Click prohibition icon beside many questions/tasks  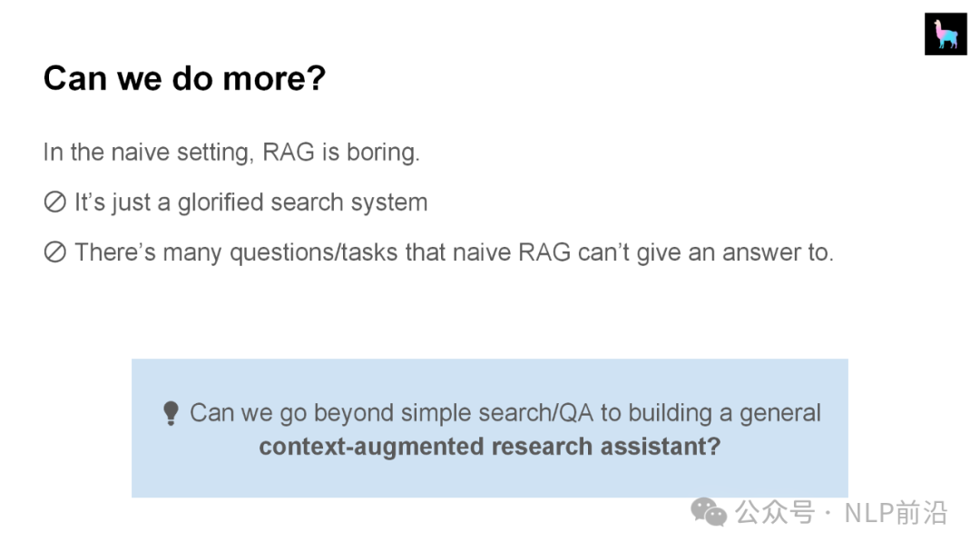(55, 251)
